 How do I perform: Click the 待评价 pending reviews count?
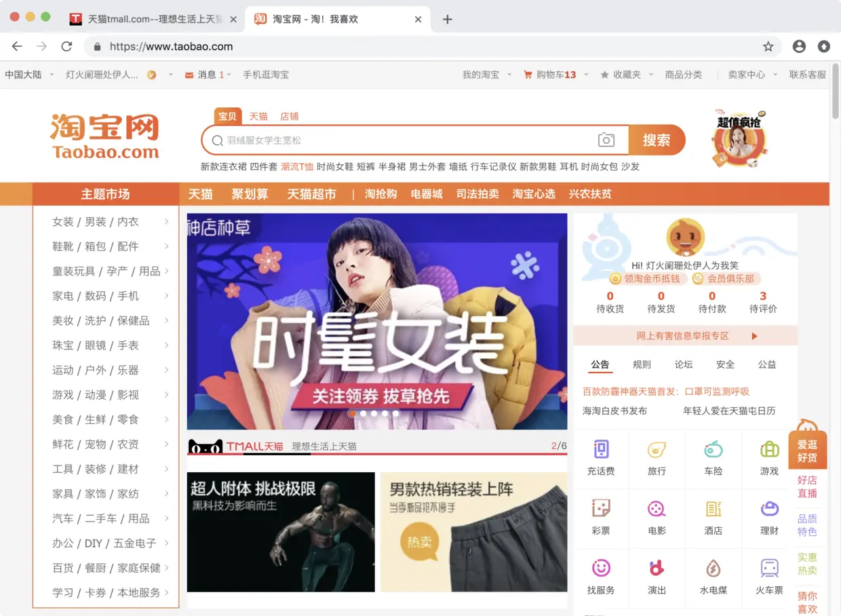click(x=763, y=302)
